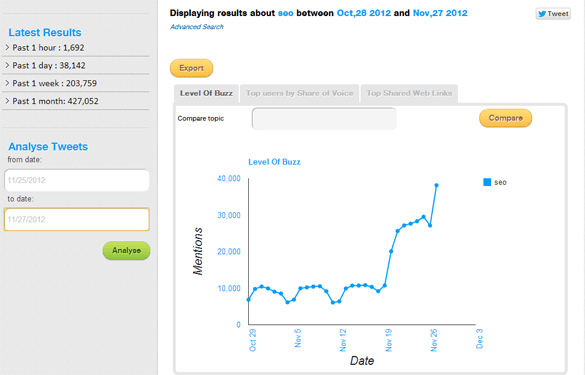585x375 pixels.
Task: Select the highest peak data point on chart
Action: point(436,185)
